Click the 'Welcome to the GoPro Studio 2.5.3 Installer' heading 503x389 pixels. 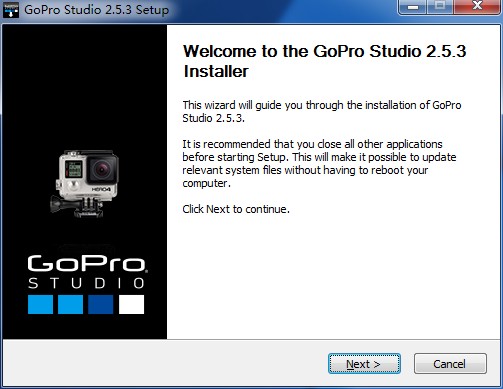coord(324,61)
